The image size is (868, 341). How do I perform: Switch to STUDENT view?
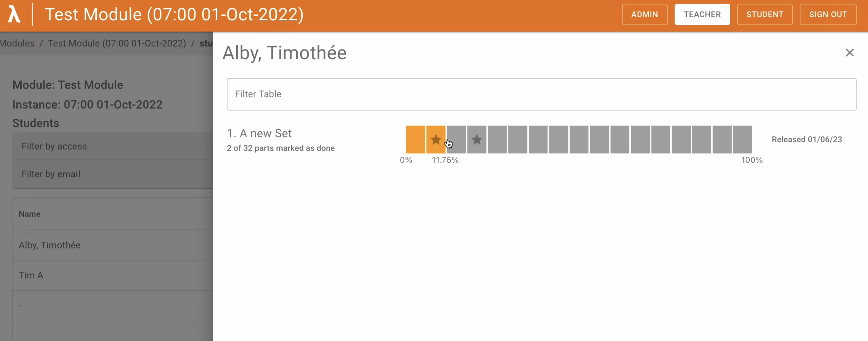pos(764,14)
